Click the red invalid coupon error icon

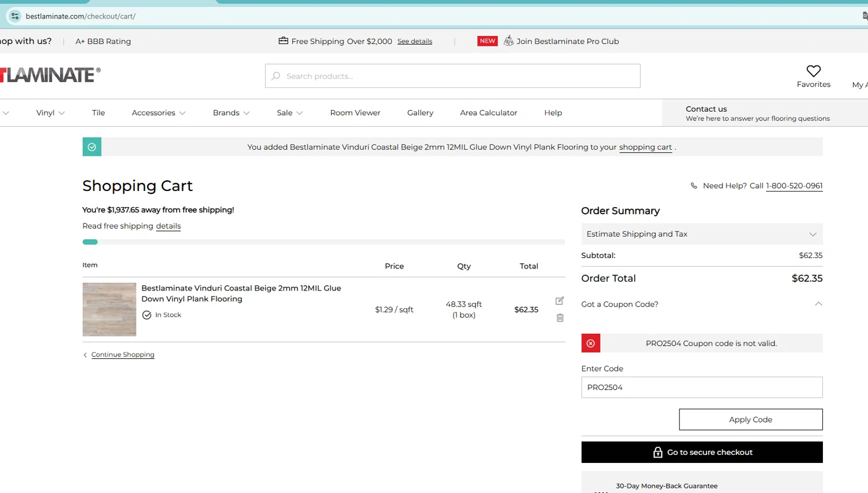591,343
